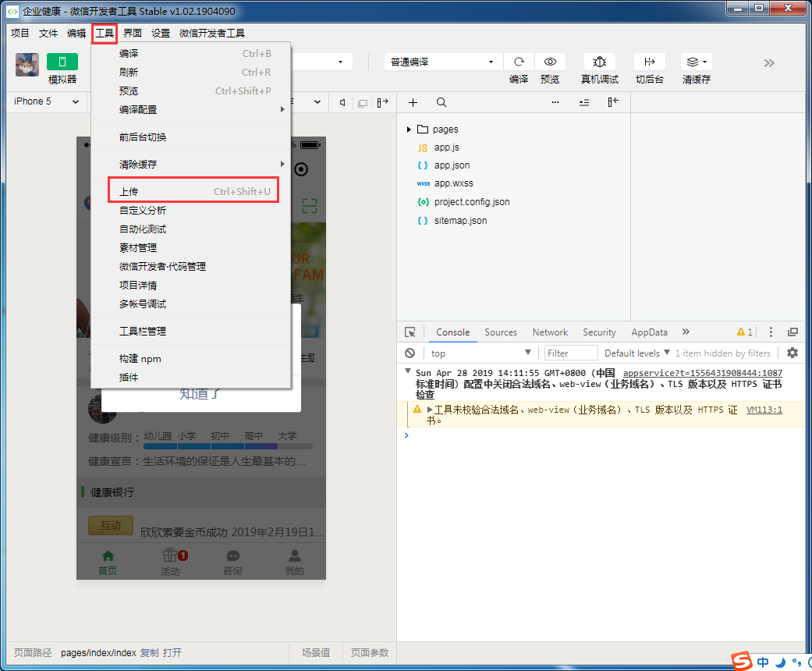Open app.json file
The image size is (812, 671).
[x=452, y=165]
